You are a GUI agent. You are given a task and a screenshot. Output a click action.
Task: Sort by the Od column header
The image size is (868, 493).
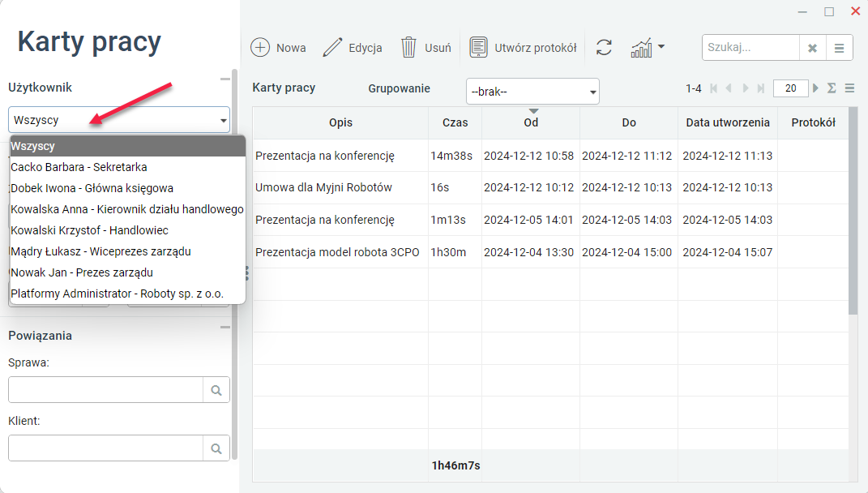click(x=531, y=123)
